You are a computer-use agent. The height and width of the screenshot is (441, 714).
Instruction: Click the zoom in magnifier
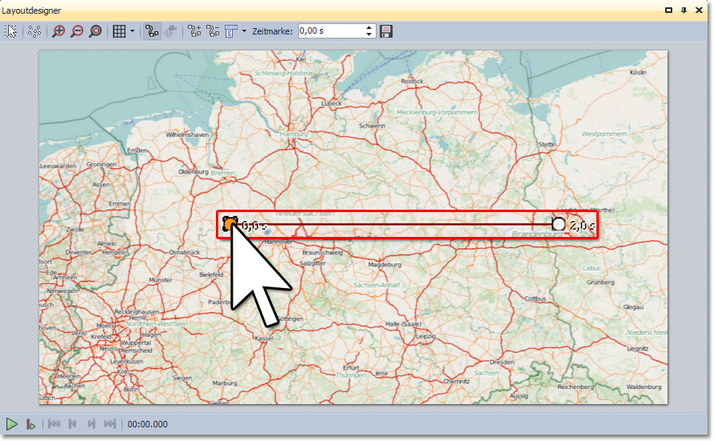pos(59,31)
